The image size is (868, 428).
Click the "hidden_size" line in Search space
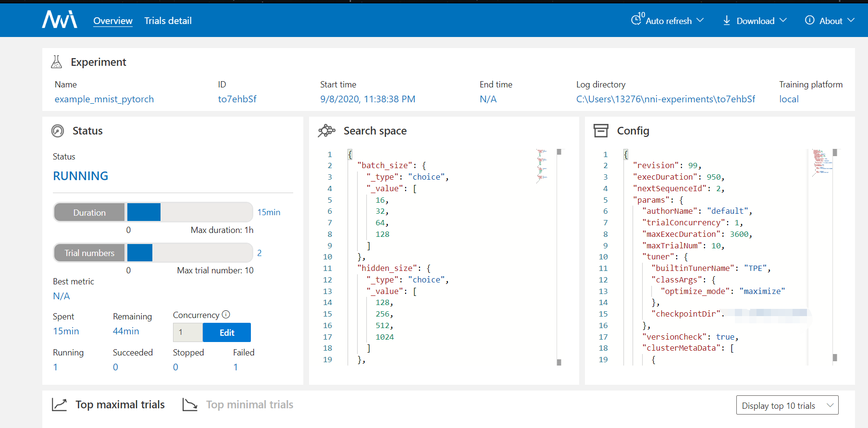coord(394,268)
